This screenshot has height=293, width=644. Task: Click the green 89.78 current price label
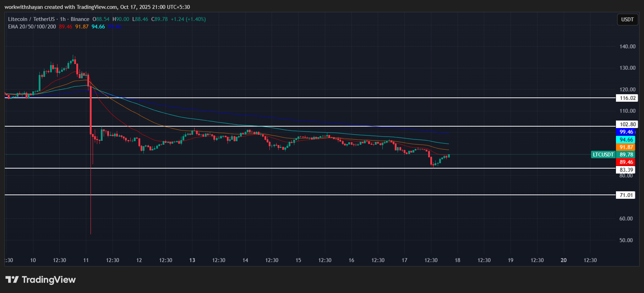tap(626, 155)
